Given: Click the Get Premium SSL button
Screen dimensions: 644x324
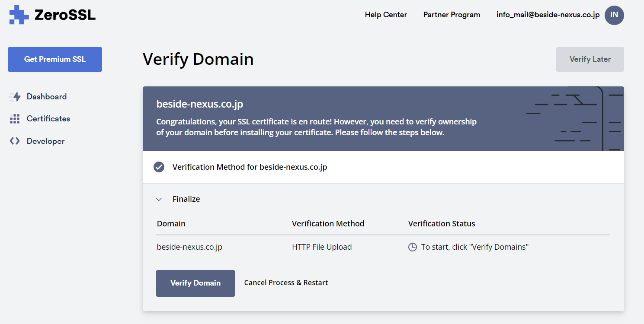Looking at the screenshot, I should click(x=54, y=59).
